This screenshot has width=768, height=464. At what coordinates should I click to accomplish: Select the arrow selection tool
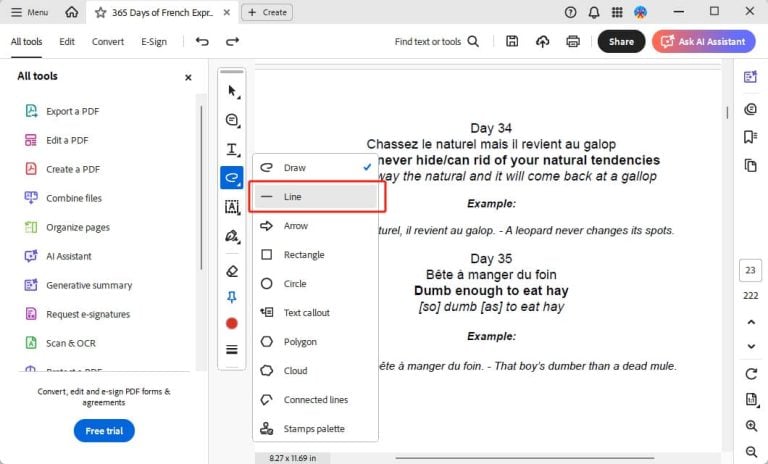232,91
